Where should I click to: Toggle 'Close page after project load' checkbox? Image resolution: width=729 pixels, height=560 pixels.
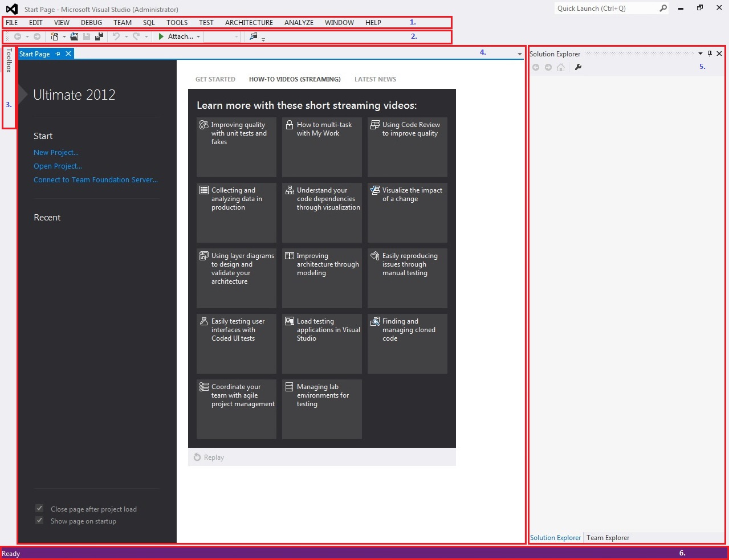tap(39, 508)
